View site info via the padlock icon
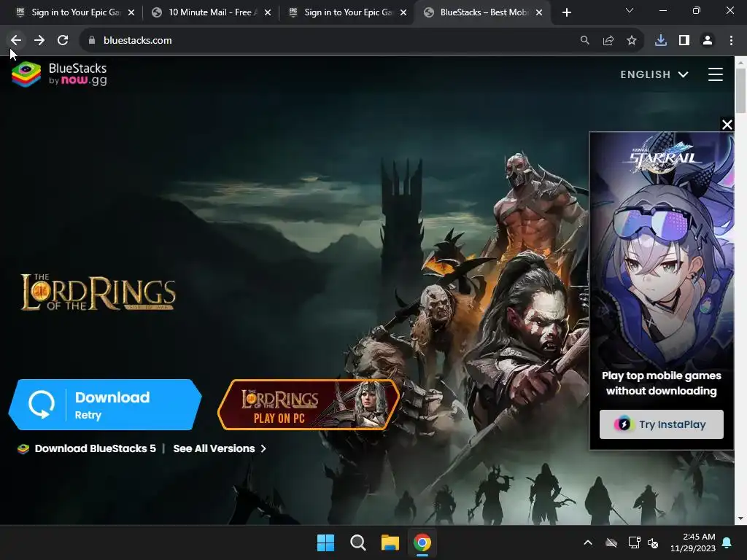This screenshot has height=560, width=747. [92, 41]
